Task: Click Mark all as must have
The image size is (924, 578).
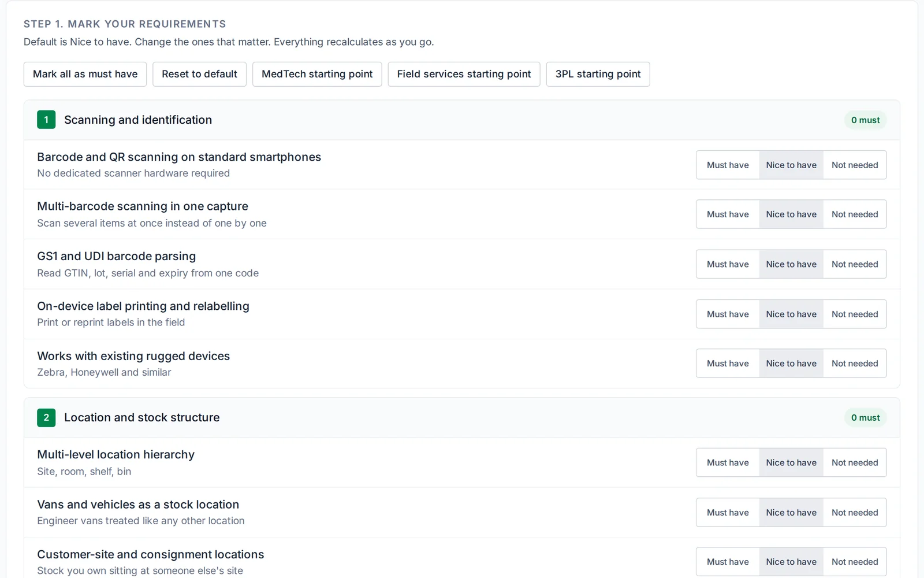Action: click(x=85, y=74)
